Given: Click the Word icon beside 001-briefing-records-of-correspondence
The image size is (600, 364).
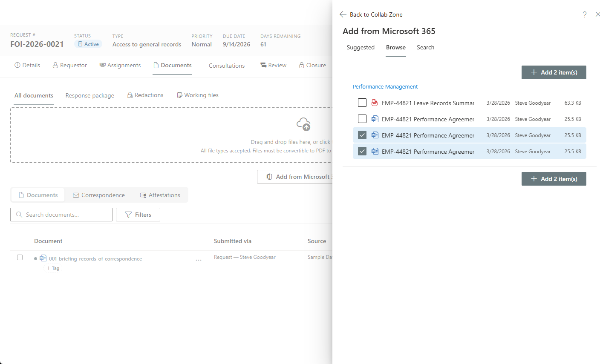Looking at the screenshot, I should [43, 258].
